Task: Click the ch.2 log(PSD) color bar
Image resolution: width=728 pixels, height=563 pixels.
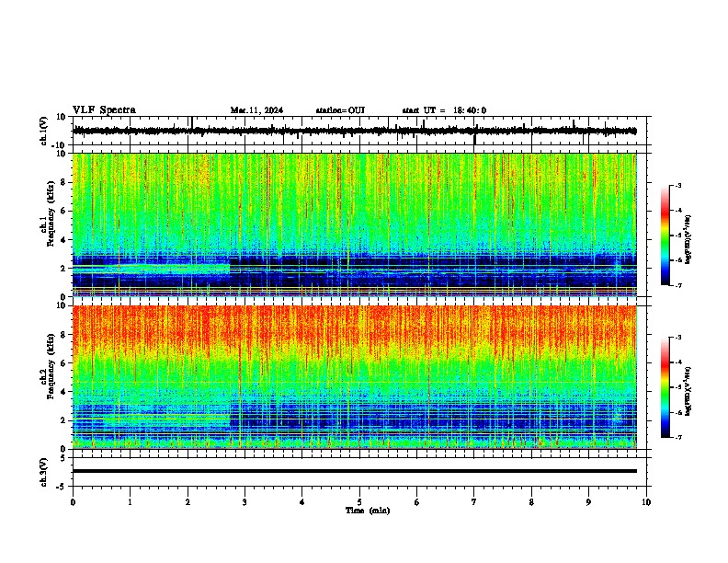Action: coord(665,387)
